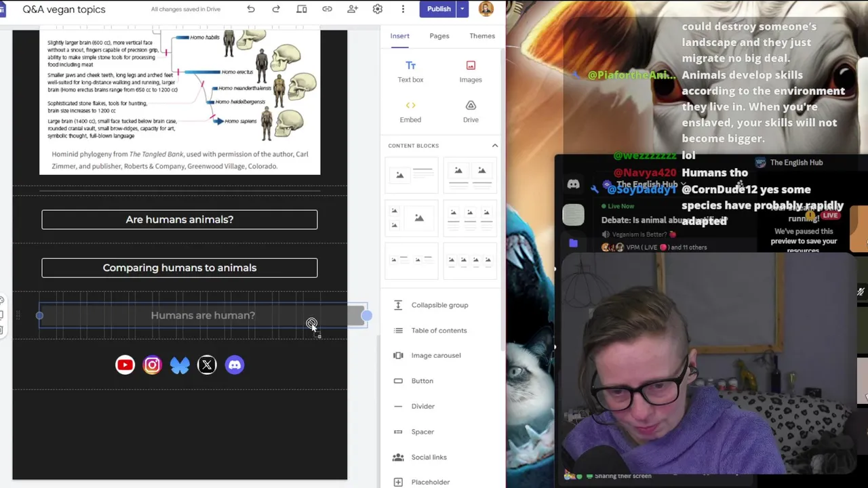Open site settings gear
Screen dimensions: 868x488
(x=378, y=9)
